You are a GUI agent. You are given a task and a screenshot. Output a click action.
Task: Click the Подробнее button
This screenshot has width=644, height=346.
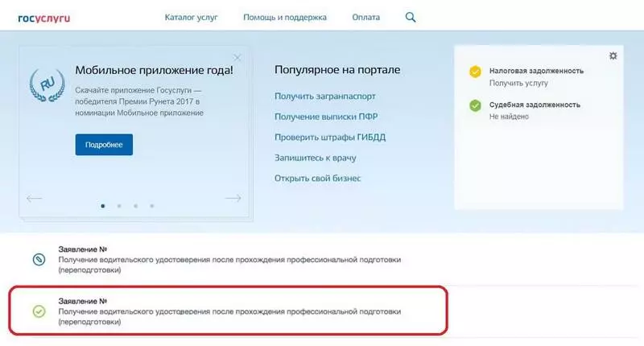point(104,145)
